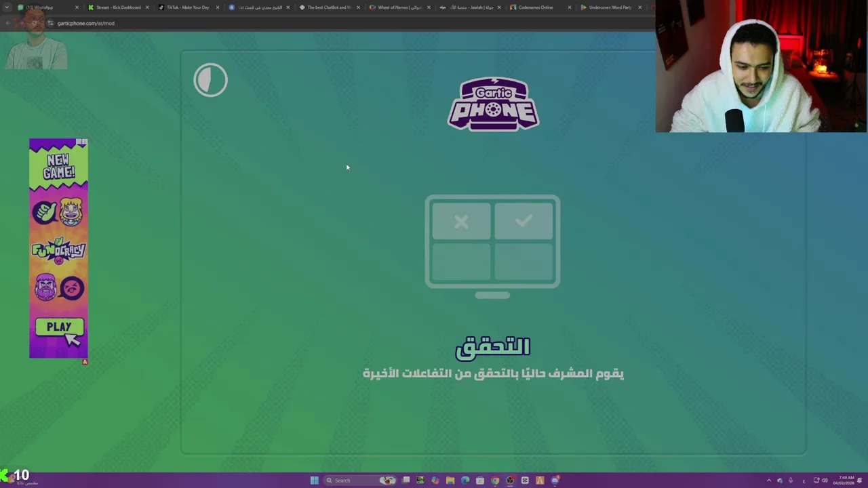Click the Gartic Phone logo
Viewport: 868px width, 488px height.
pyautogui.click(x=493, y=104)
